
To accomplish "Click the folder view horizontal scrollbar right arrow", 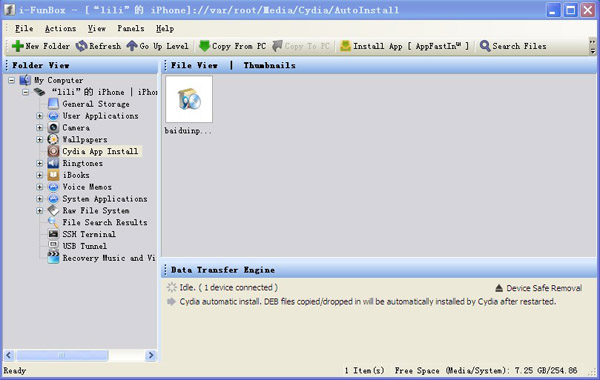I will click(151, 356).
